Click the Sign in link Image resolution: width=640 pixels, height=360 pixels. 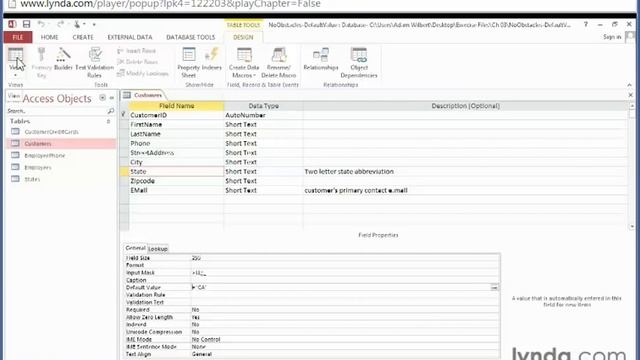click(612, 37)
